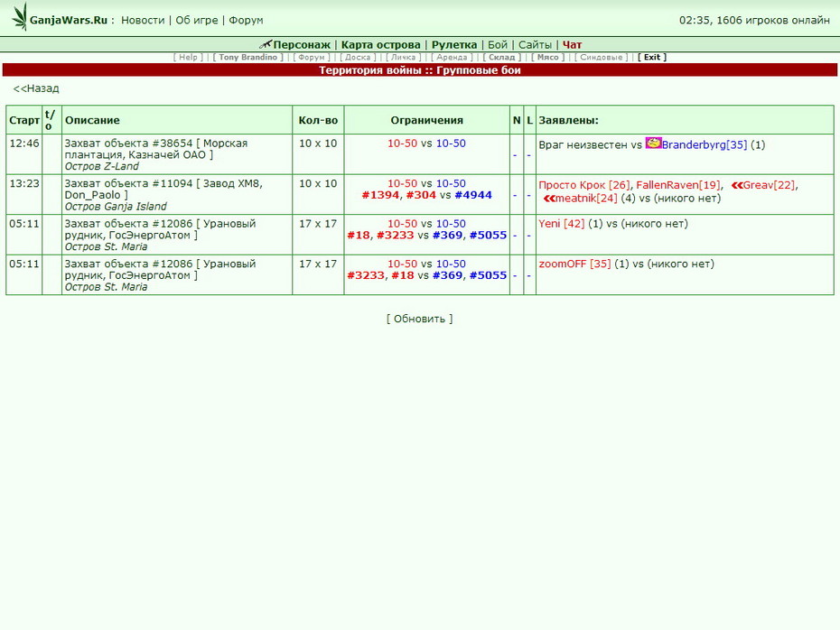Click syndicate #1394 link
840x630 pixels.
(380, 195)
